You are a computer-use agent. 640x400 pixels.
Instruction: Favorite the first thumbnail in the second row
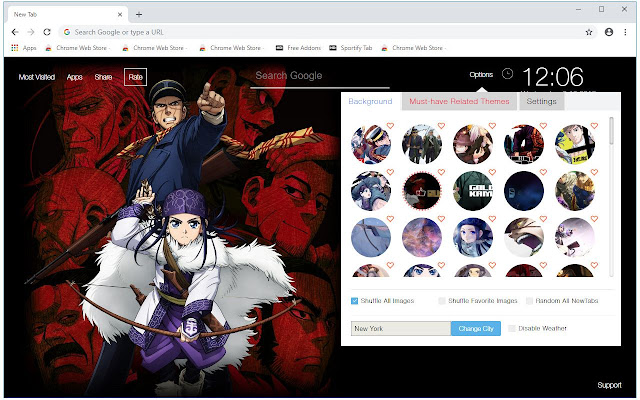click(390, 172)
